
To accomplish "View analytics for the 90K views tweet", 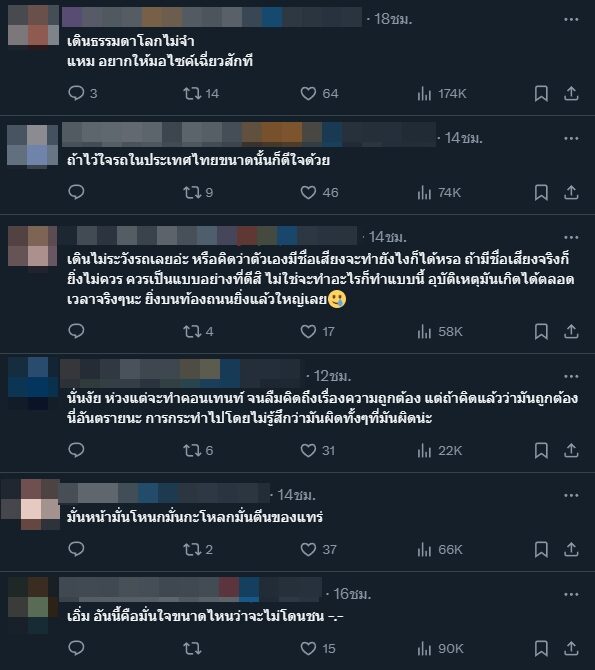I will click(440, 649).
